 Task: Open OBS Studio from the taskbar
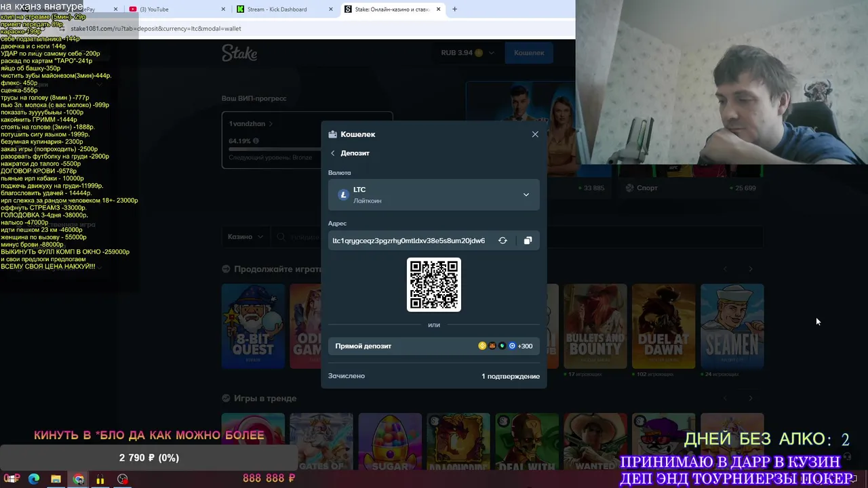122,479
